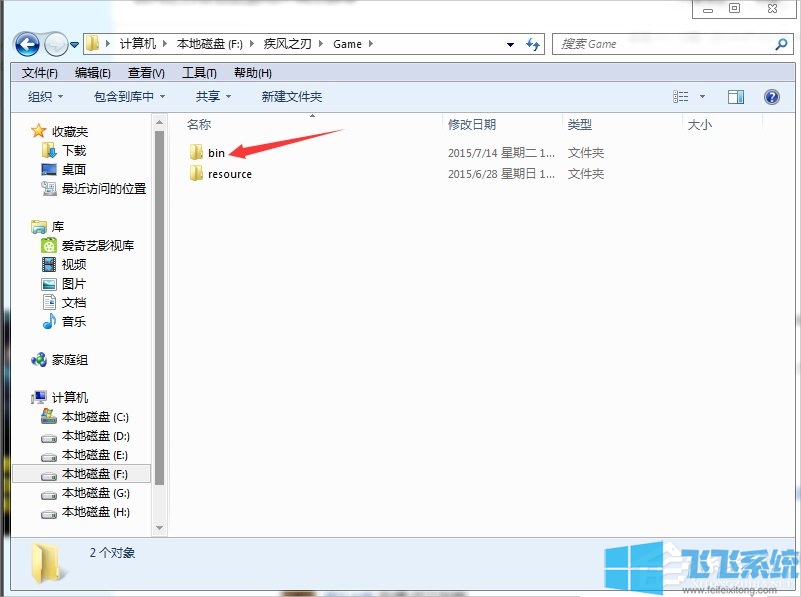Click 疾风之刃 in the address breadcrumb
The width and height of the screenshot is (801, 597).
285,44
